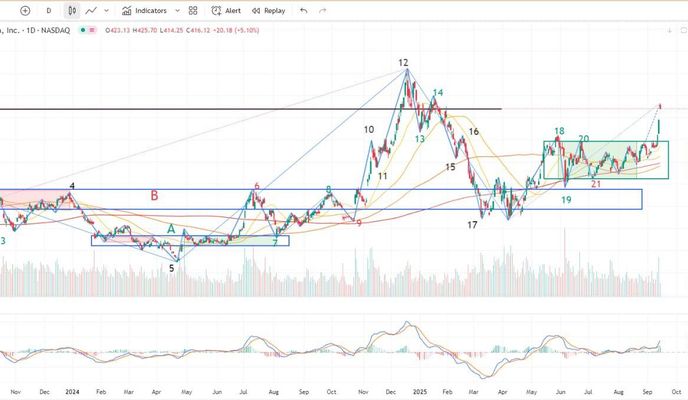
Task: Click the 2025 label on time axis
Action: point(419,391)
